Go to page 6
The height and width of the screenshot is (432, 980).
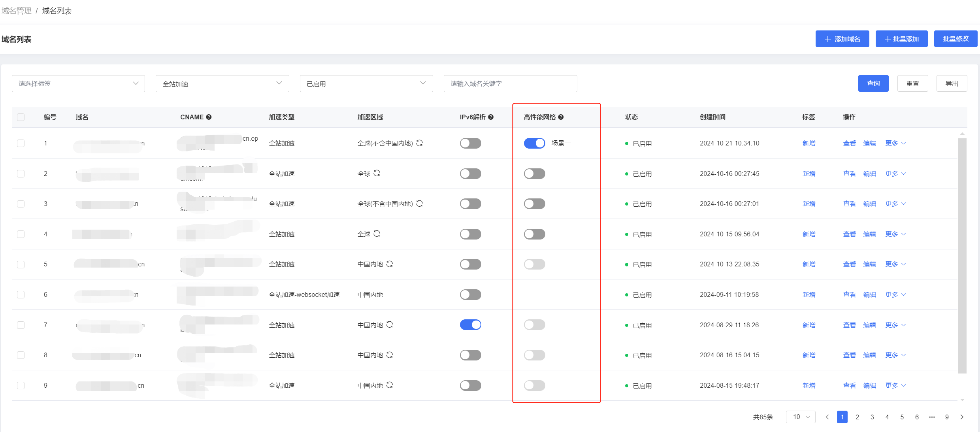pyautogui.click(x=917, y=417)
